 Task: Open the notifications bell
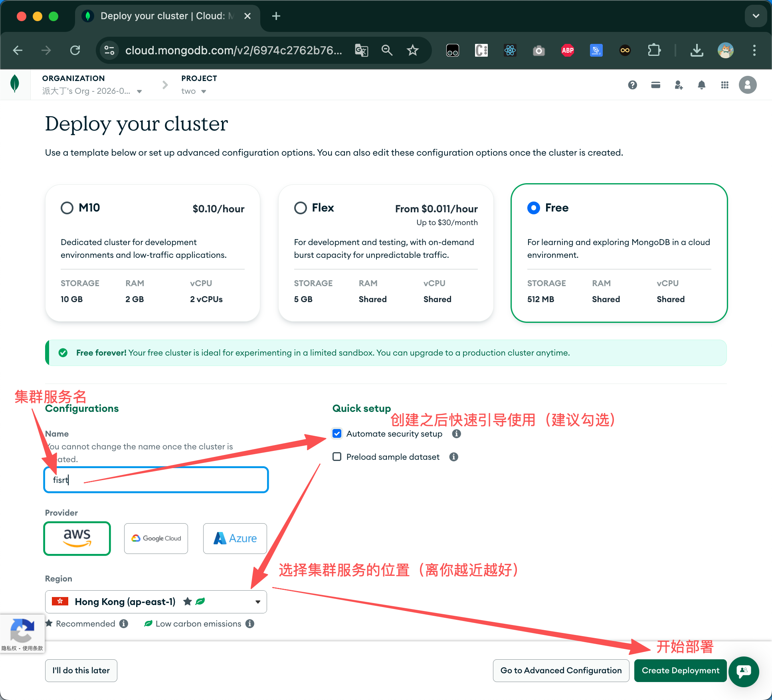point(701,85)
